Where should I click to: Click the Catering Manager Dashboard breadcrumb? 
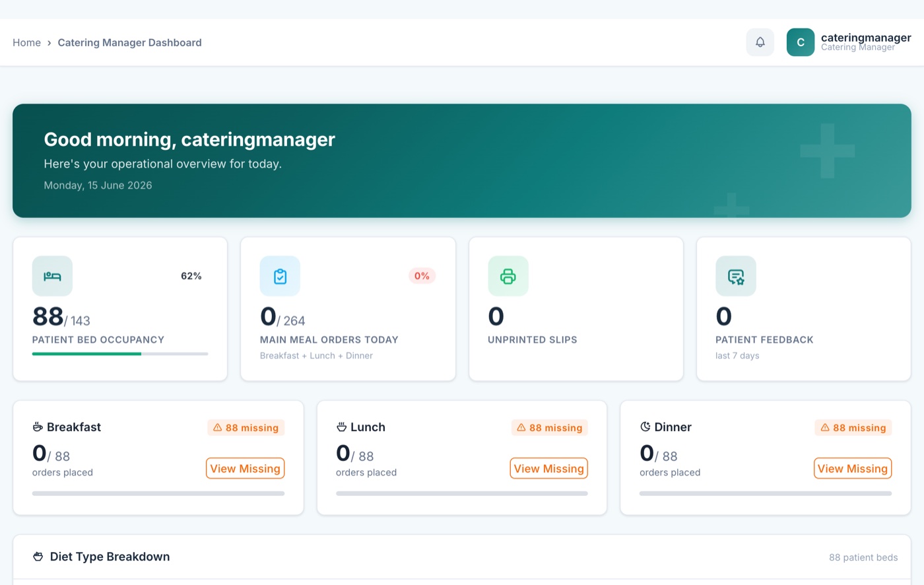click(x=129, y=42)
